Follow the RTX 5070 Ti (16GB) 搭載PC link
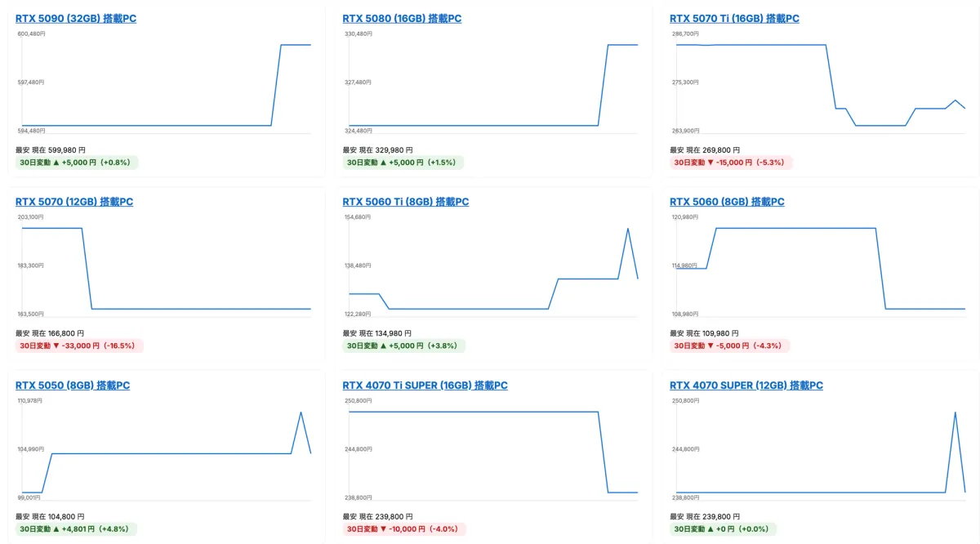 (x=734, y=18)
